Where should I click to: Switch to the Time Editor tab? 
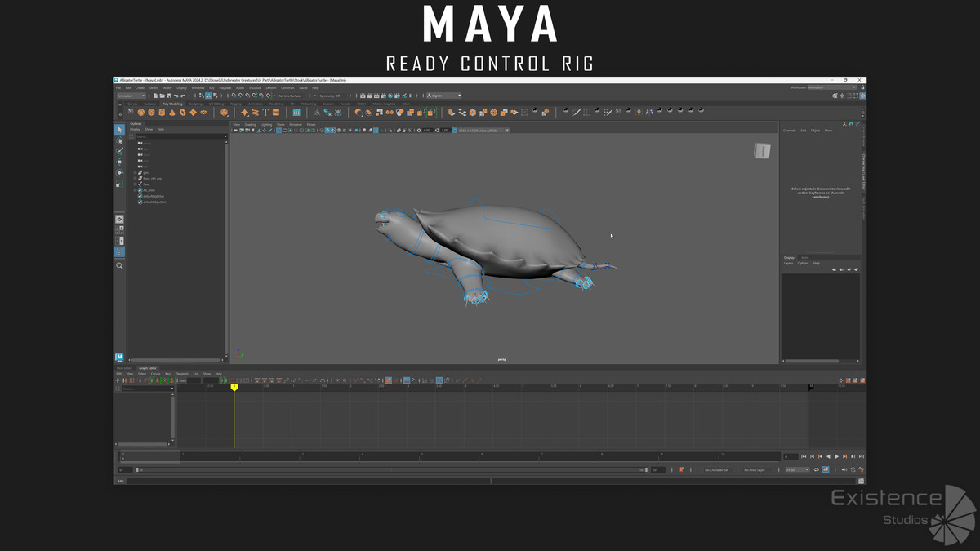point(125,368)
